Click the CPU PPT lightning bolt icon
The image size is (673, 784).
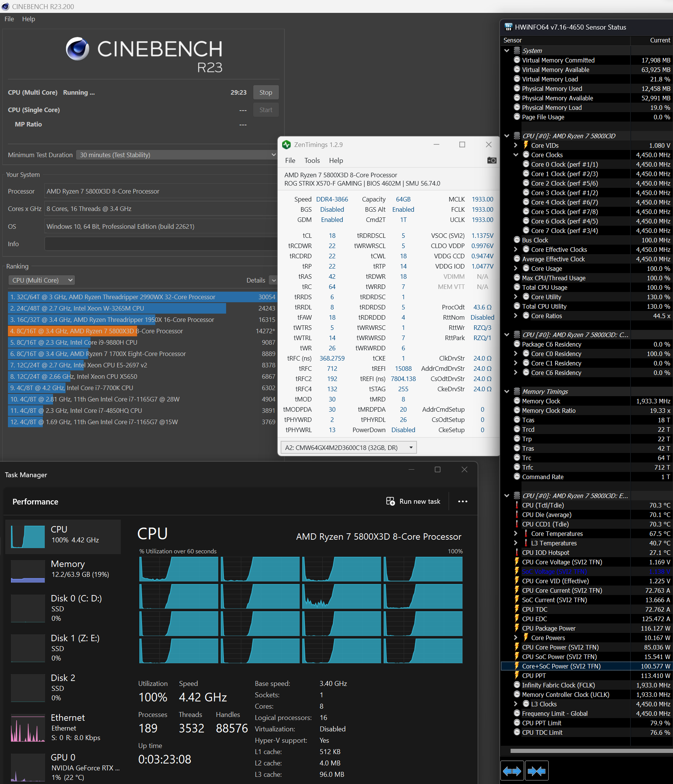[x=517, y=675]
